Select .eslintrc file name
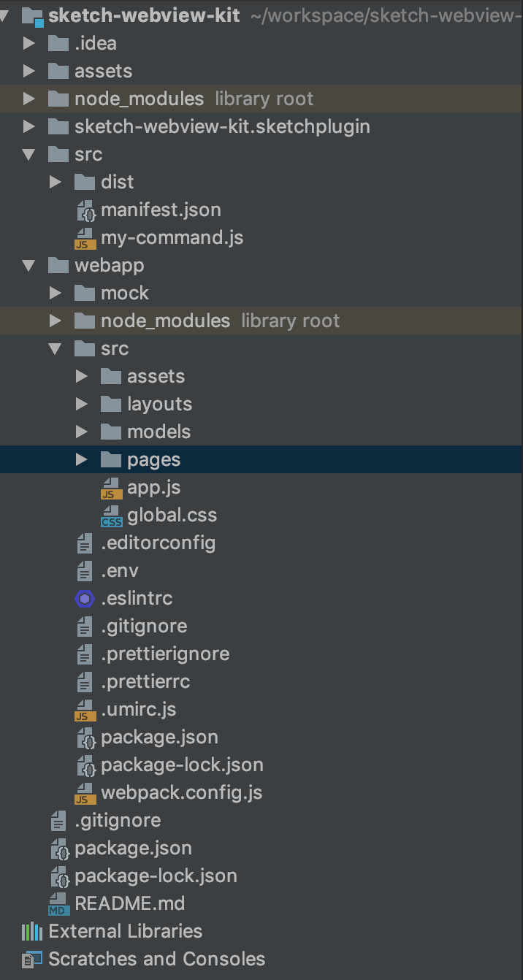 pyautogui.click(x=137, y=598)
